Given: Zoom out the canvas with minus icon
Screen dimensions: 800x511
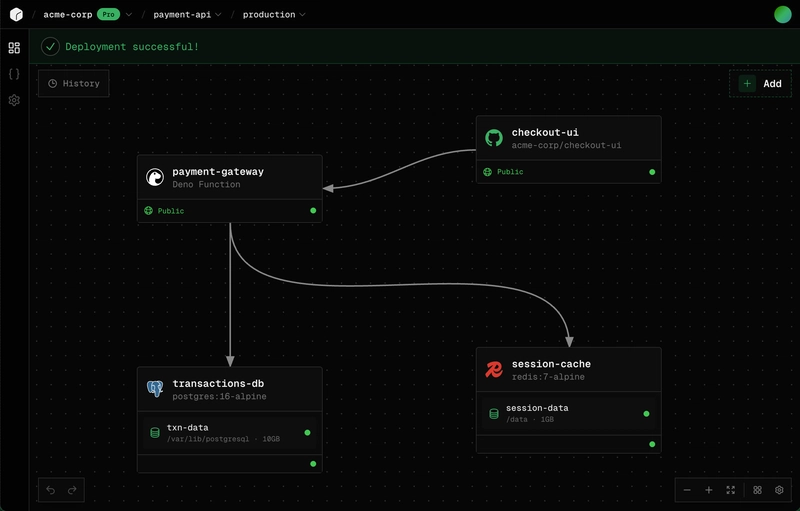Looking at the screenshot, I should coord(689,490).
